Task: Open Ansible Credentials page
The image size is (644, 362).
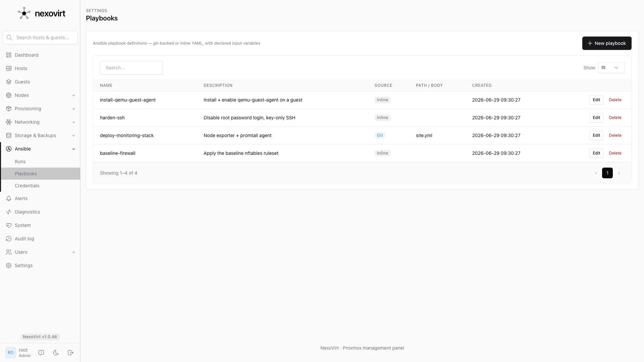Action: click(x=41, y=186)
